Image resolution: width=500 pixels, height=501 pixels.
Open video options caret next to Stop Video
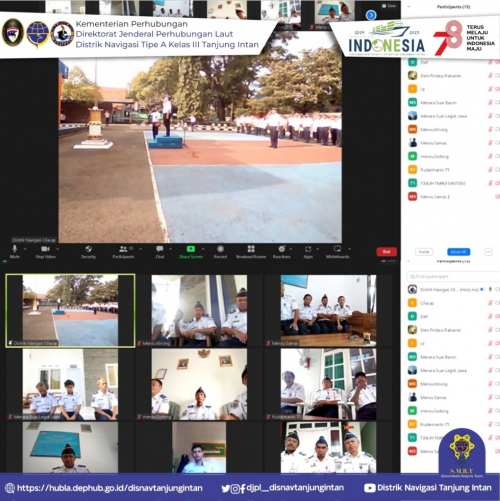[x=58, y=249]
